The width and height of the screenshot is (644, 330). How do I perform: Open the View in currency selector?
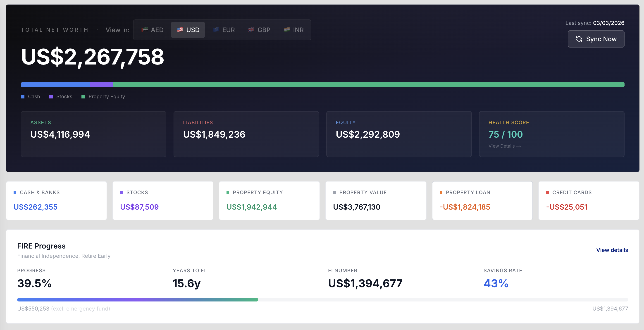pos(222,30)
